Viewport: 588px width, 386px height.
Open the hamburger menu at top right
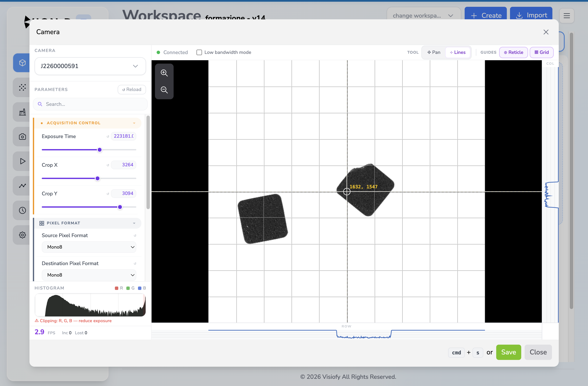pos(567,15)
